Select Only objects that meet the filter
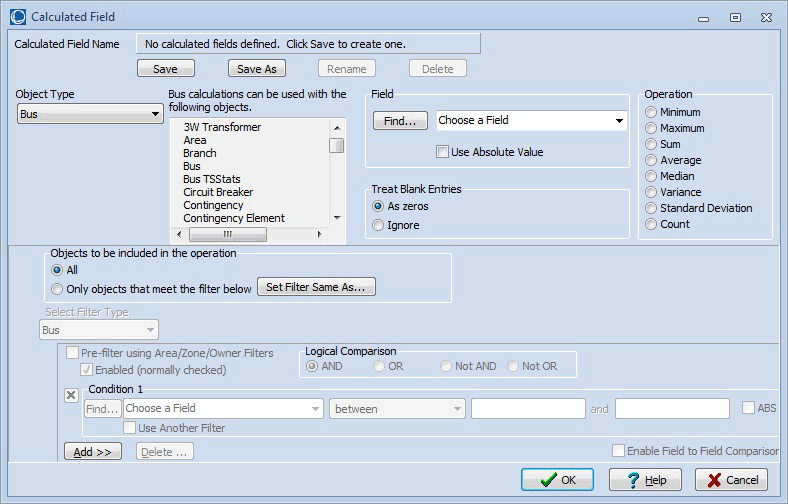This screenshot has height=504, width=788. (x=57, y=289)
